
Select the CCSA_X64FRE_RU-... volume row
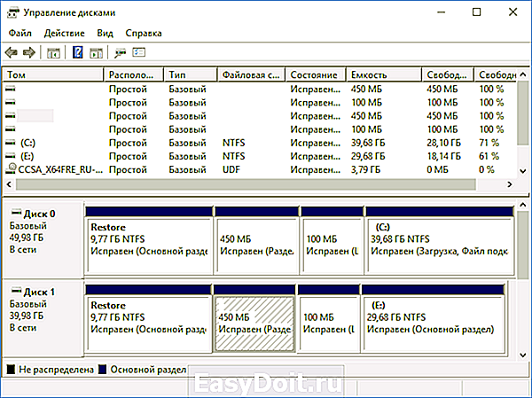coord(260,169)
